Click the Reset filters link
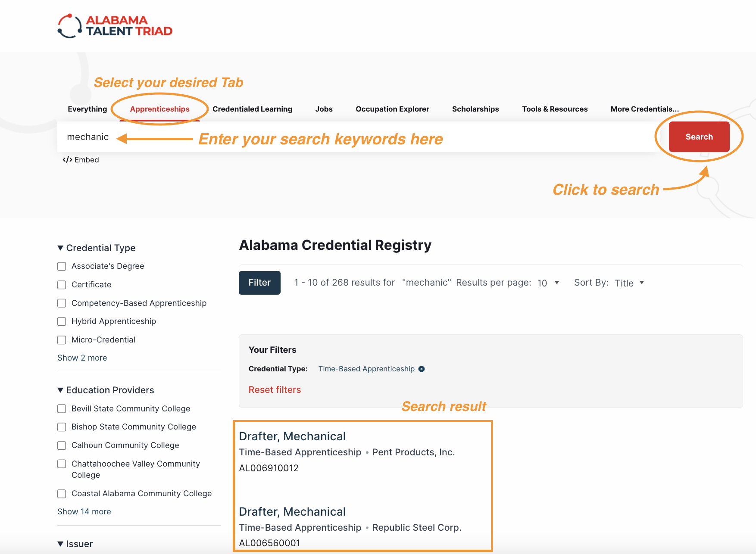 coord(275,390)
